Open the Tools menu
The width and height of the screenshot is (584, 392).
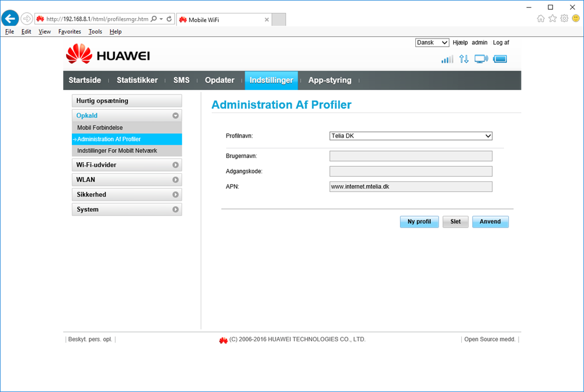point(95,32)
